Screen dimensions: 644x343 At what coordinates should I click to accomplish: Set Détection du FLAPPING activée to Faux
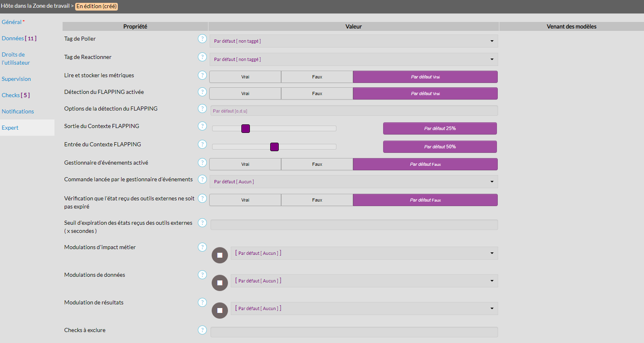pos(317,93)
